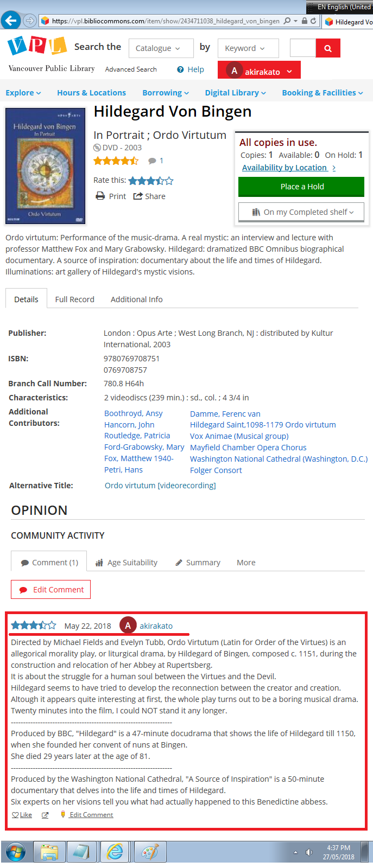This screenshot has width=373, height=868.
Task: Click the comment count bubble icon
Action: tap(153, 161)
